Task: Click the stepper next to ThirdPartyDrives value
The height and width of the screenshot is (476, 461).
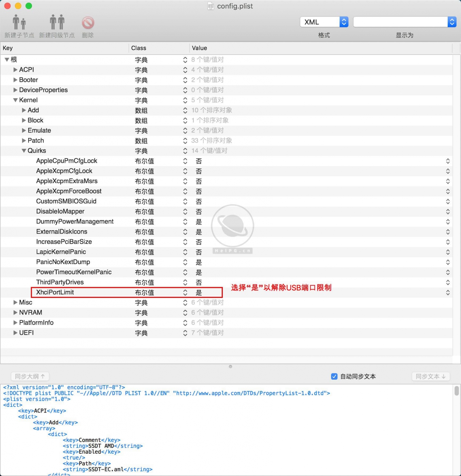Action: click(185, 282)
